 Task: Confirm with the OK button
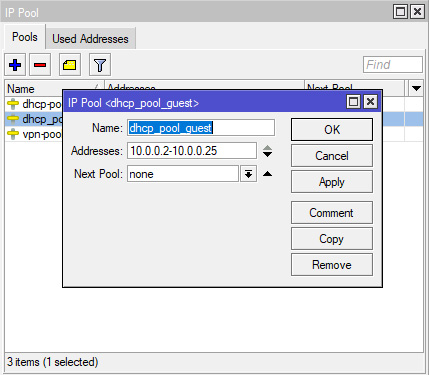pos(332,129)
